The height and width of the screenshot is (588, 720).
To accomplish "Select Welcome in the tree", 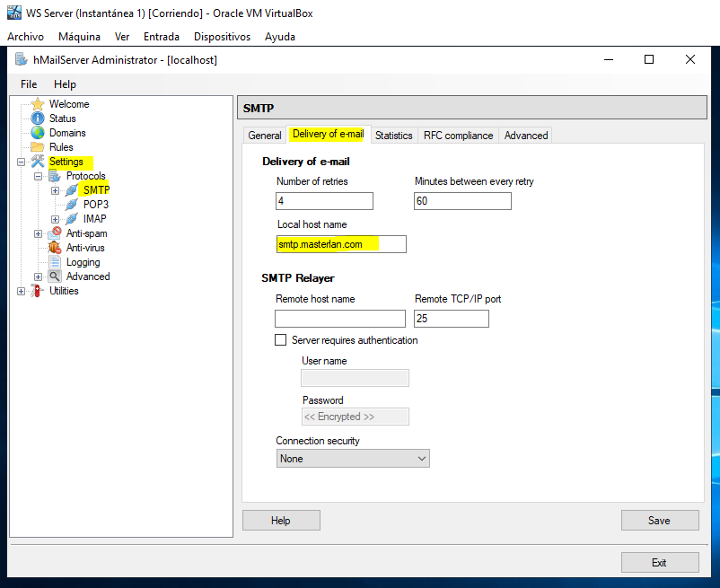I will (69, 104).
